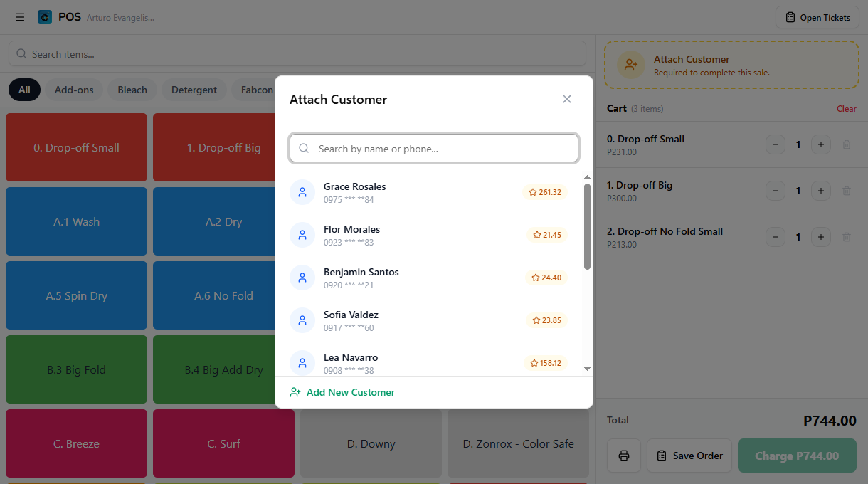Delete 1. Drop-off Big from cart
This screenshot has height=484, width=868.
point(847,191)
